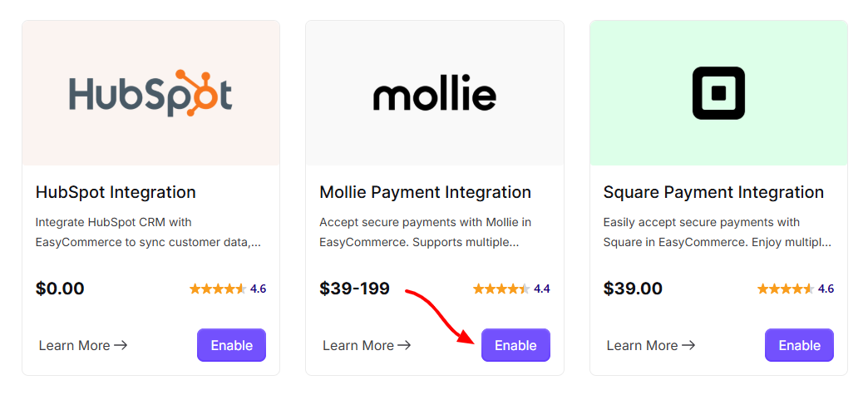Click Square's star rating icons

(x=786, y=289)
